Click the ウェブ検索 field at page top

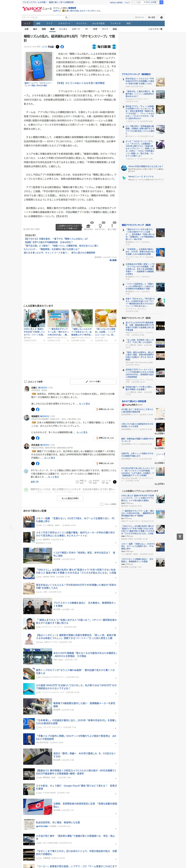[x=137, y=2]
